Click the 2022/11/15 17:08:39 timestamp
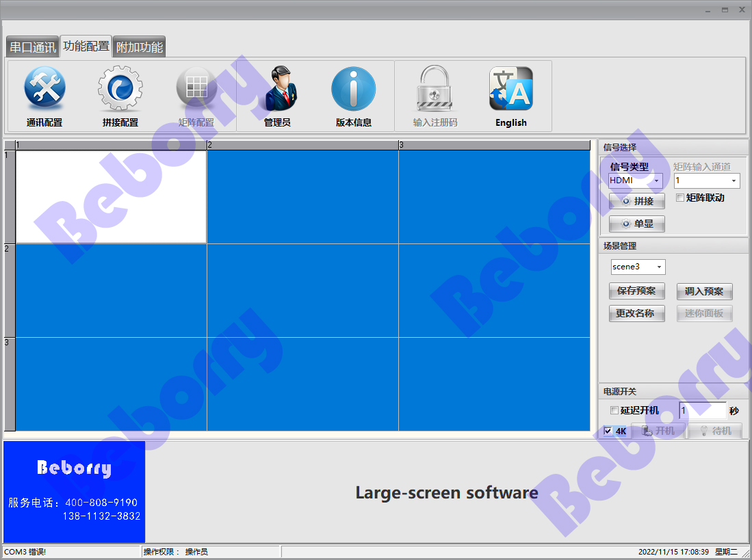Screen dimensions: 752x560 tap(673, 552)
